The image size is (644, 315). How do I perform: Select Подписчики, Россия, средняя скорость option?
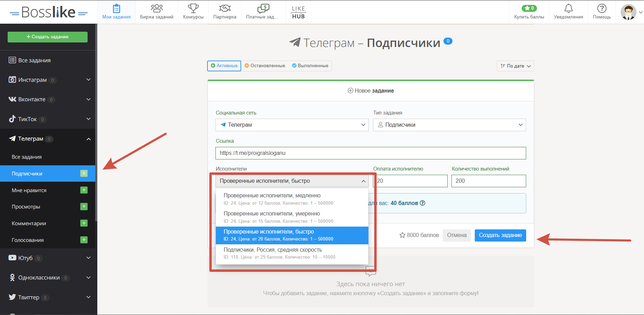pyautogui.click(x=292, y=253)
